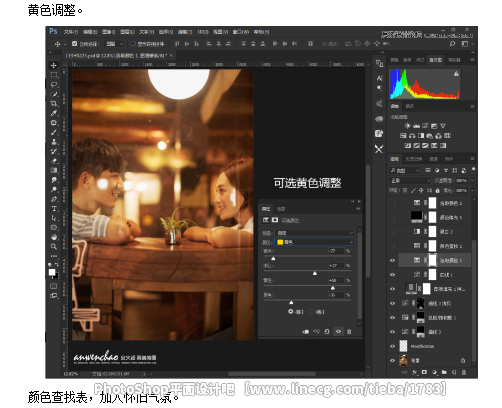The width and height of the screenshot is (502, 408).
Task: Open the layer fill arrow dropdown
Action: 472,190
